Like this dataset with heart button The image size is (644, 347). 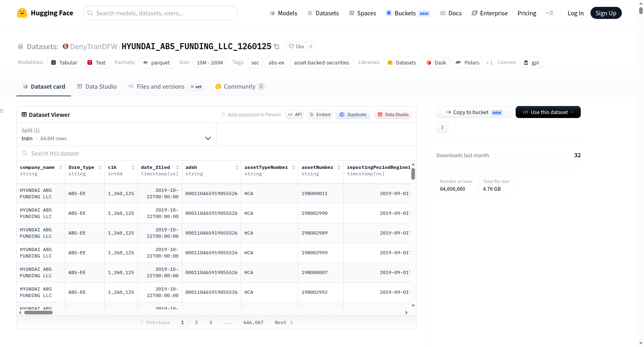click(297, 46)
